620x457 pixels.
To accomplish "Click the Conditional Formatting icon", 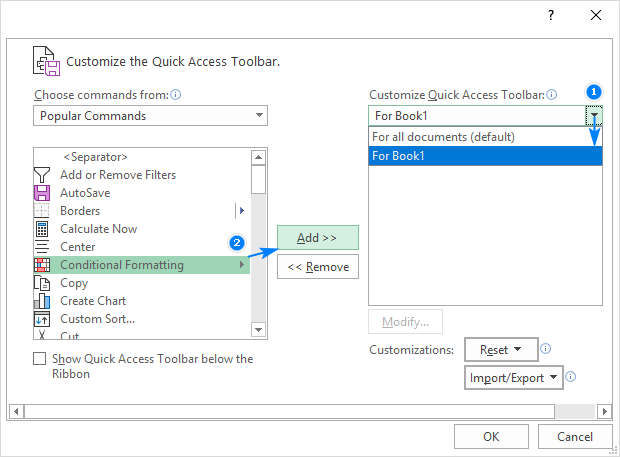I will (42, 265).
